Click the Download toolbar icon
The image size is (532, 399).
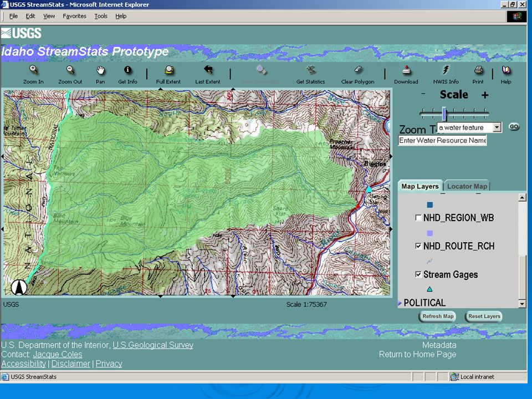406,70
